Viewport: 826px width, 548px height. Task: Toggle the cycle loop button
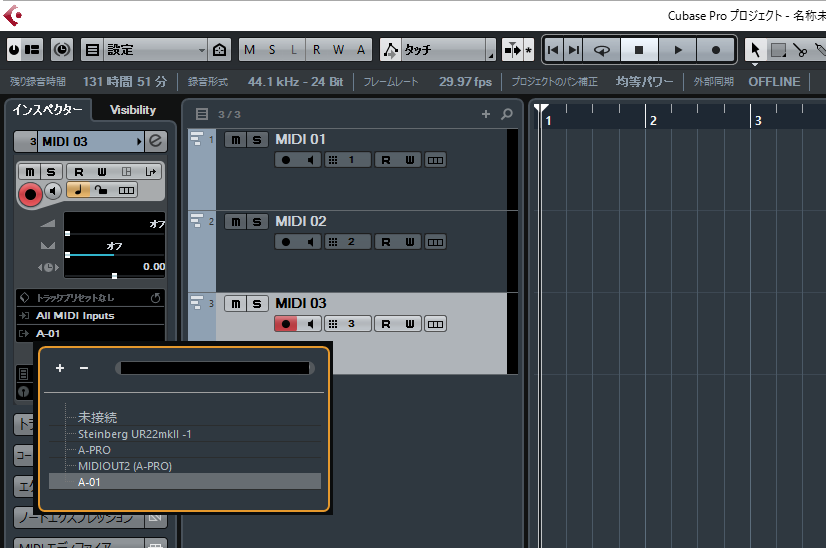pos(602,50)
